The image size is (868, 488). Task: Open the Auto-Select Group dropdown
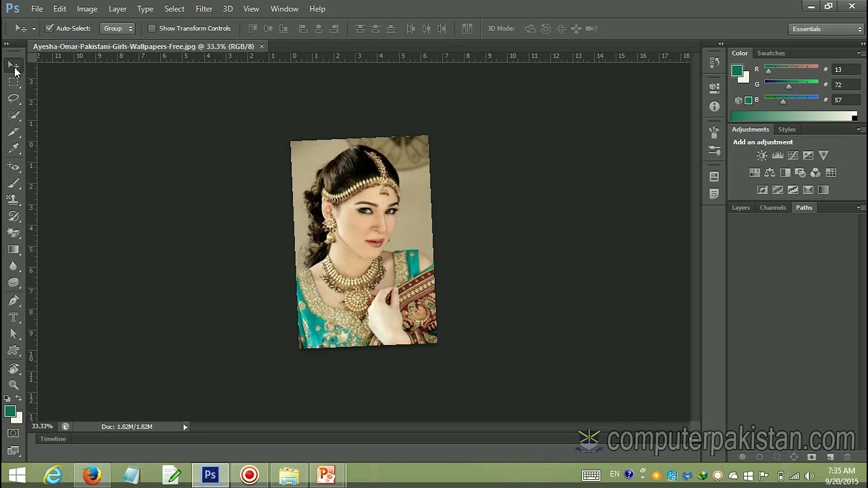click(117, 28)
